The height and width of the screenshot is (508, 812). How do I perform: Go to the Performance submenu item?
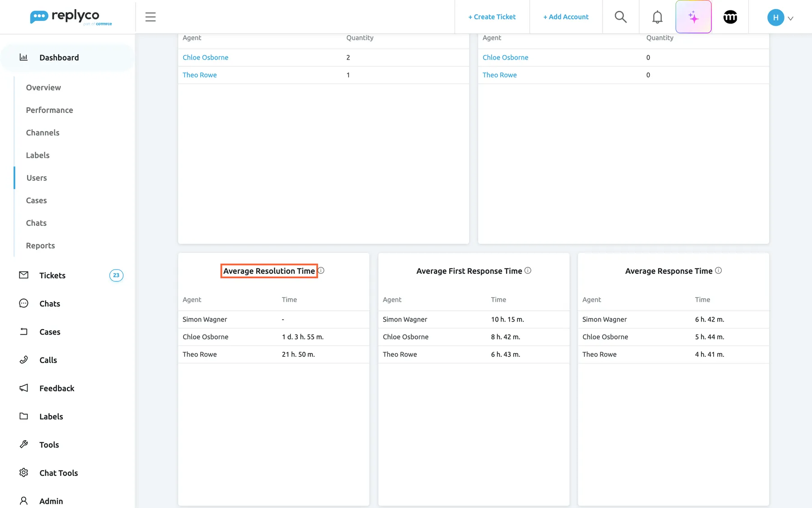click(50, 110)
